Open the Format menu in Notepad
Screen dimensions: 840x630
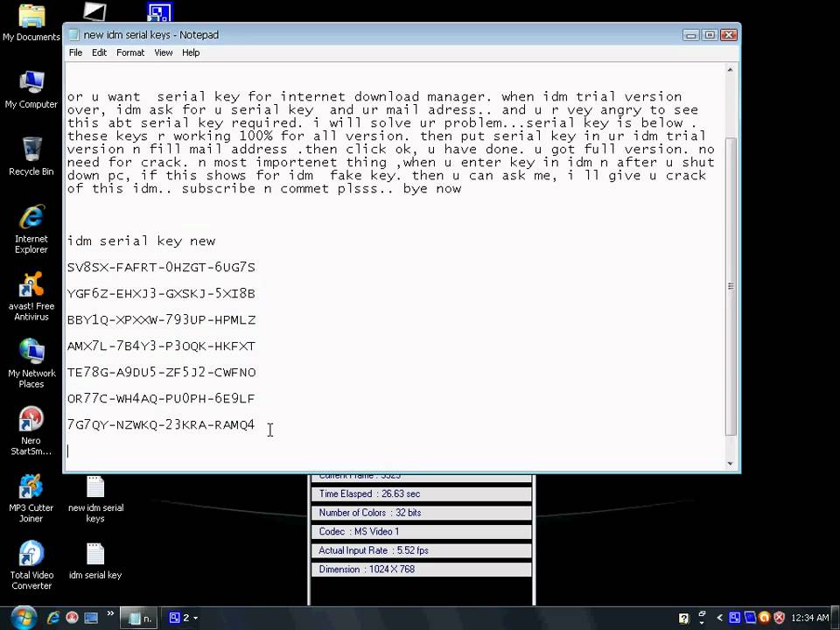click(x=130, y=52)
